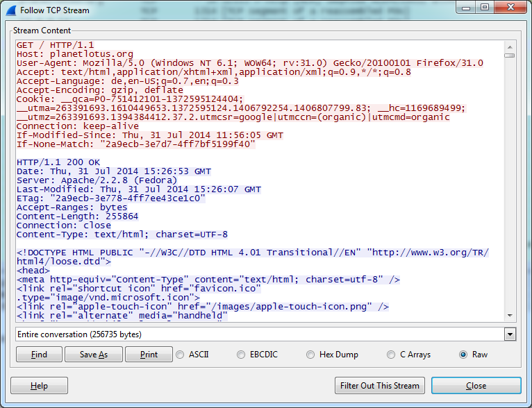532x408 pixels.
Task: Minimize the Follow TCP Stream window
Action: click(465, 8)
